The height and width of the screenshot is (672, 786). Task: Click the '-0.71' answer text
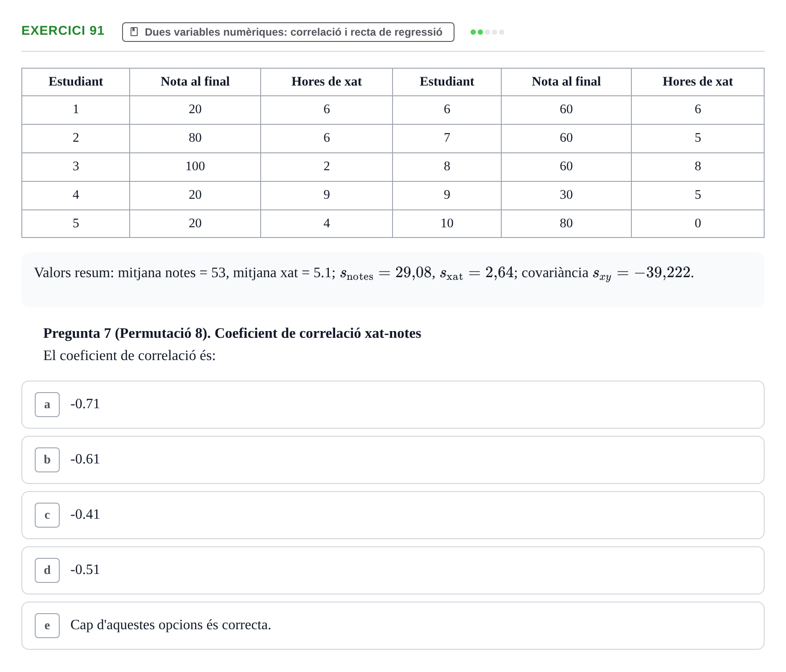coord(85,404)
